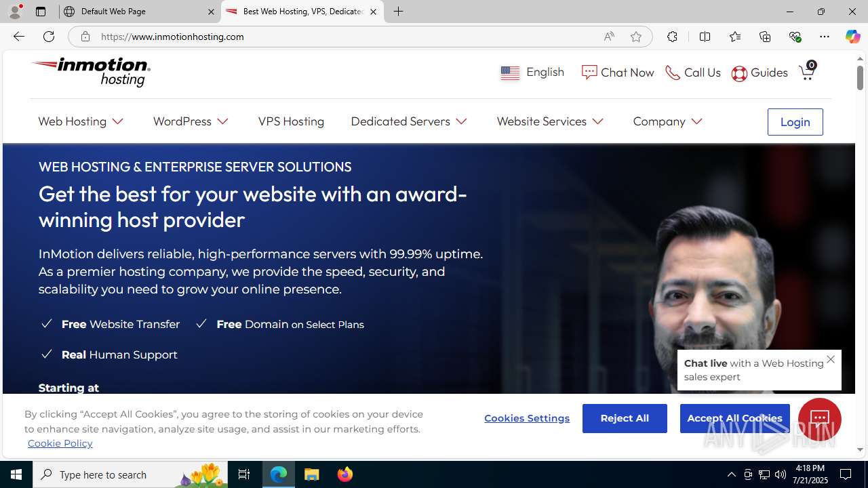This screenshot has height=488, width=868.
Task: Close the Default Web Page tab
Action: pos(211,12)
